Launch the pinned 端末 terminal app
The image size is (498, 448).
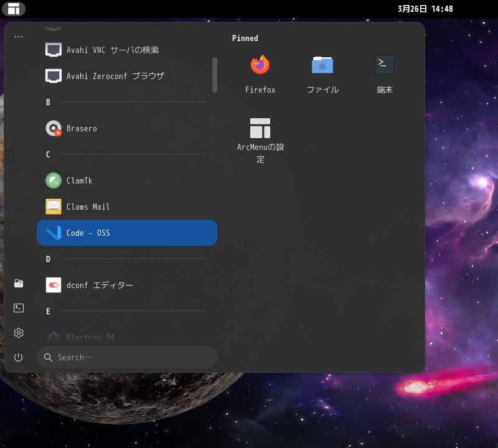click(x=385, y=73)
